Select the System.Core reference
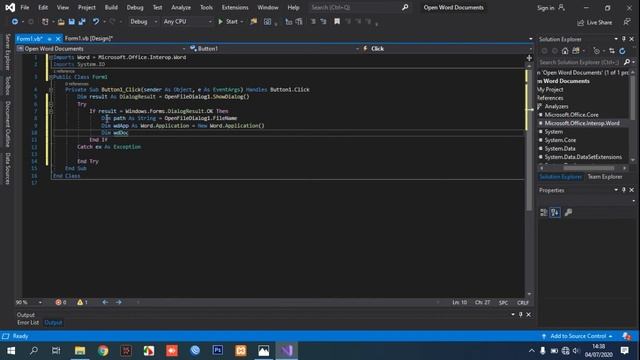 [560, 140]
